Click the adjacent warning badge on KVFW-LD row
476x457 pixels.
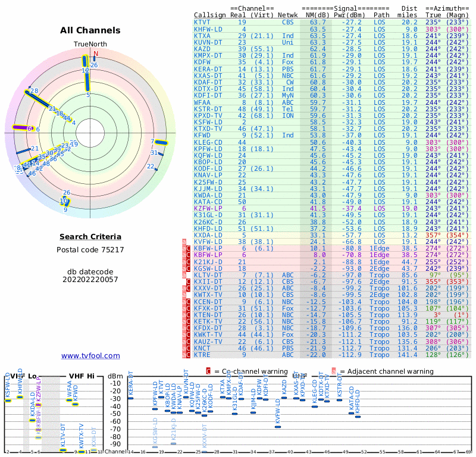pyautogui.click(x=184, y=242)
